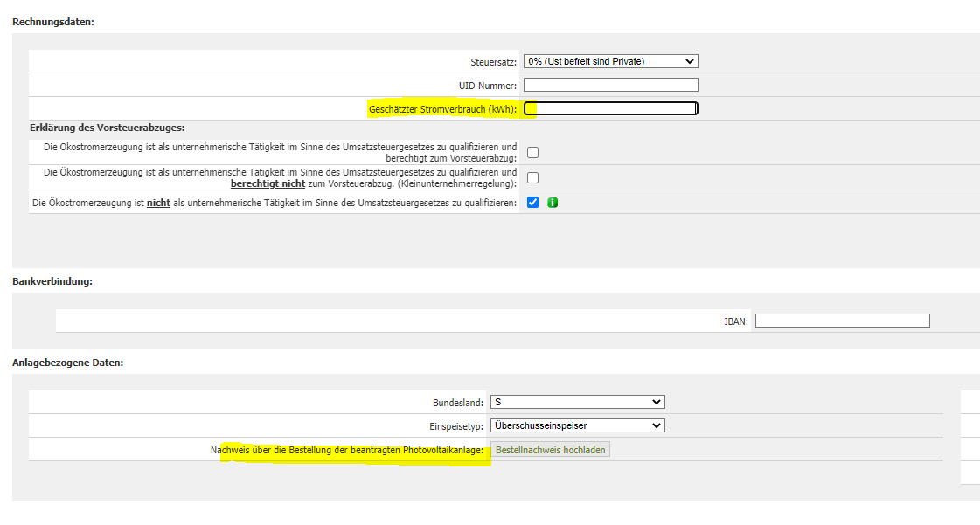Click the 'Erklärung des Vorsteuerabzuges:' heading
This screenshot has width=980, height=525.
[x=107, y=128]
